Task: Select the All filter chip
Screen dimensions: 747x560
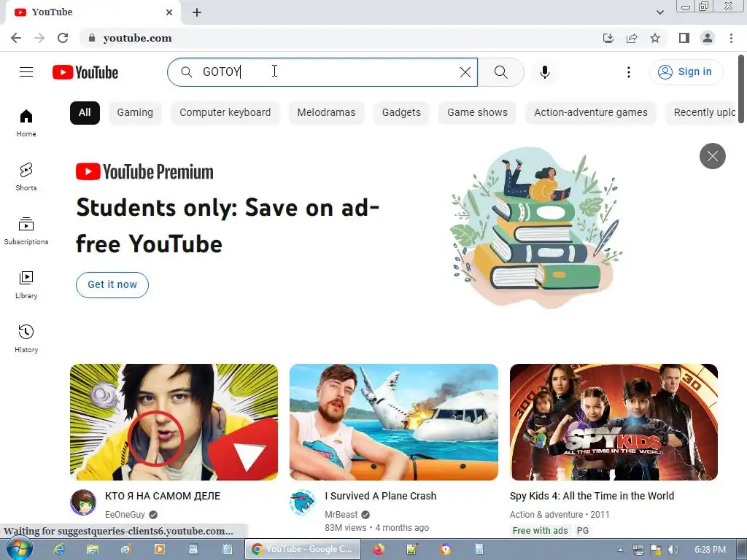Action: coord(85,113)
